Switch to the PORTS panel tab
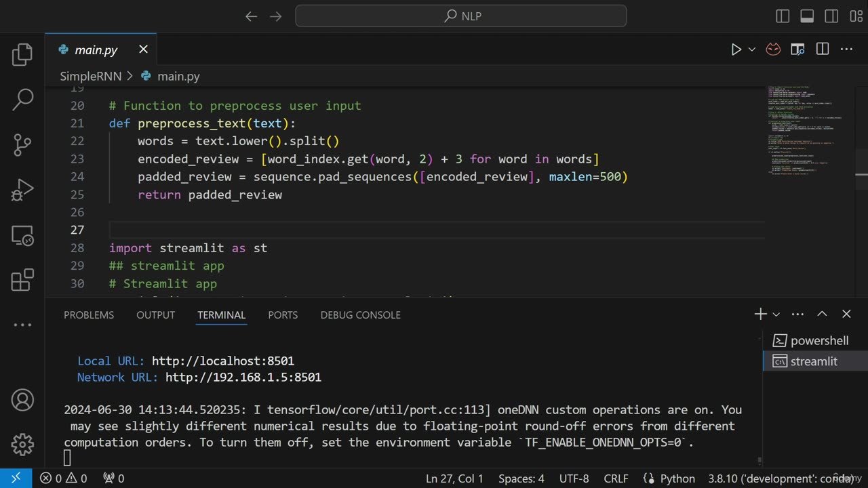The image size is (868, 488). click(283, 315)
